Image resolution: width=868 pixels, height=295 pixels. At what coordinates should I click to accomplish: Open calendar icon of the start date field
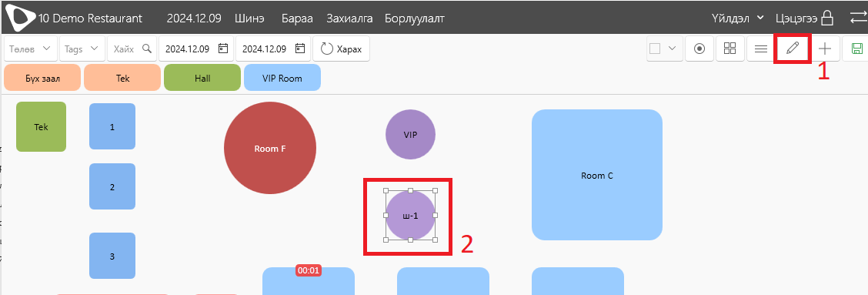(222, 49)
